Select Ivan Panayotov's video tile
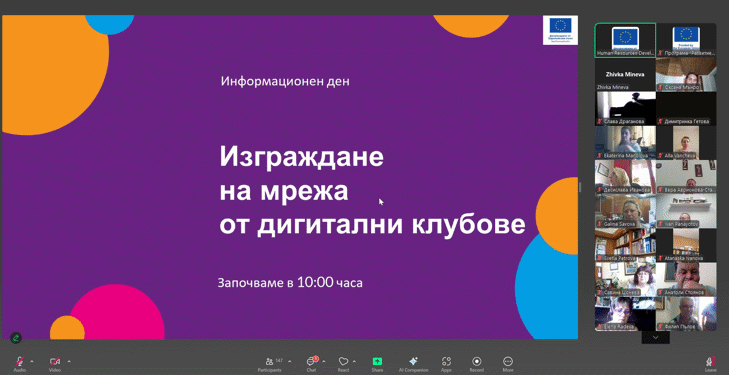 (686, 211)
